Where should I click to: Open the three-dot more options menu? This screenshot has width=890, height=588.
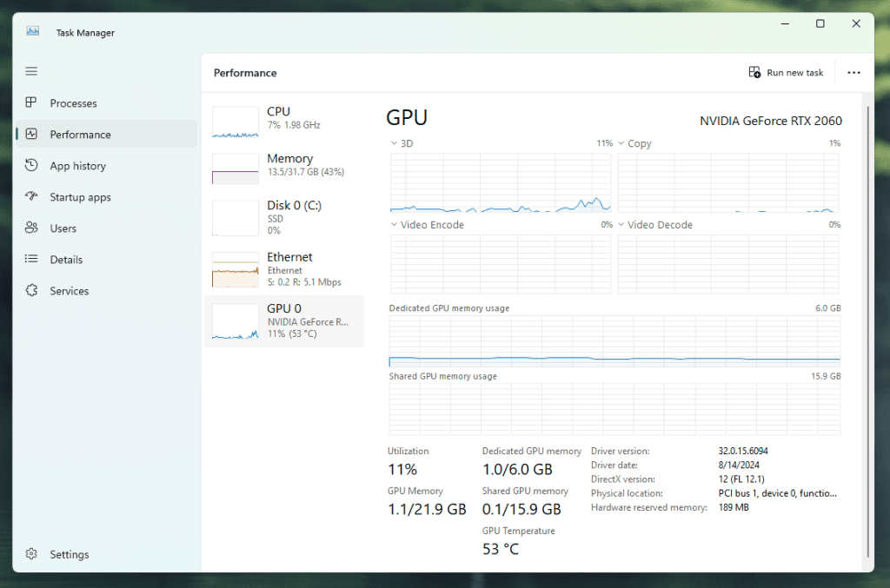853,73
